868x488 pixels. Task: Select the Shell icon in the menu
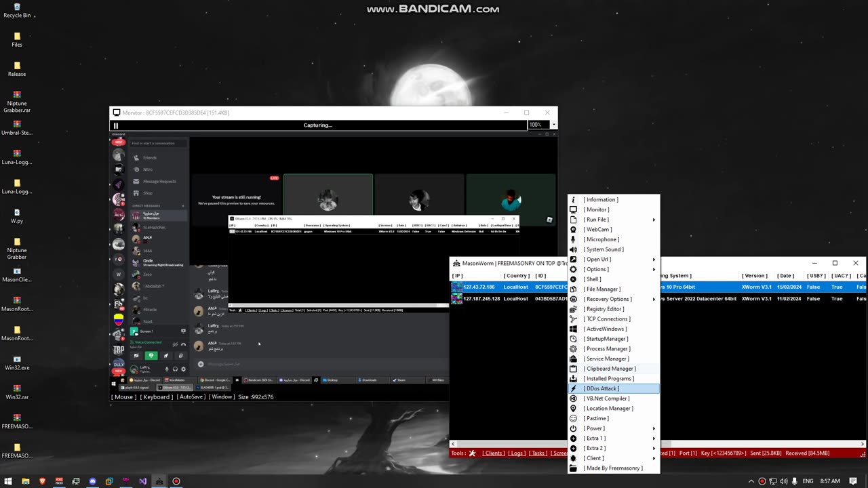click(x=573, y=279)
